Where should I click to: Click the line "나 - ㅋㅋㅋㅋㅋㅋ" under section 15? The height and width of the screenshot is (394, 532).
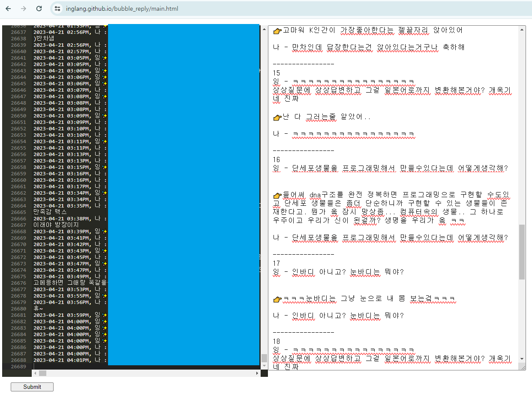(x=343, y=134)
